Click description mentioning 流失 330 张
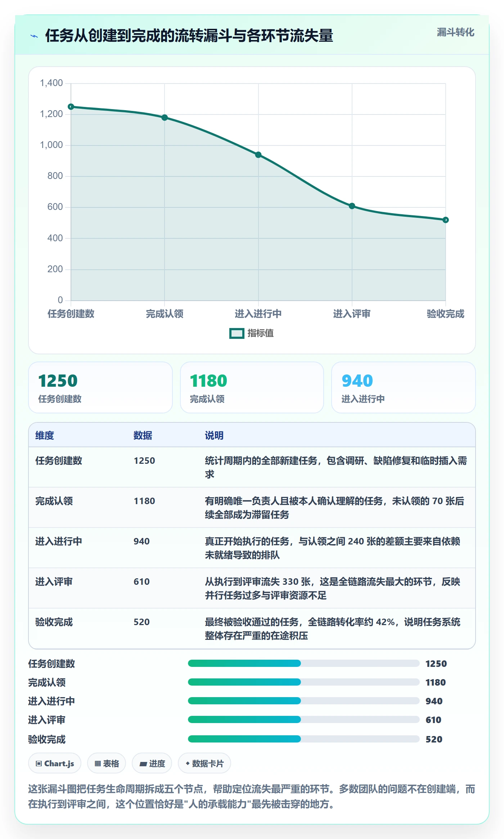This screenshot has height=839, width=504. 333,588
